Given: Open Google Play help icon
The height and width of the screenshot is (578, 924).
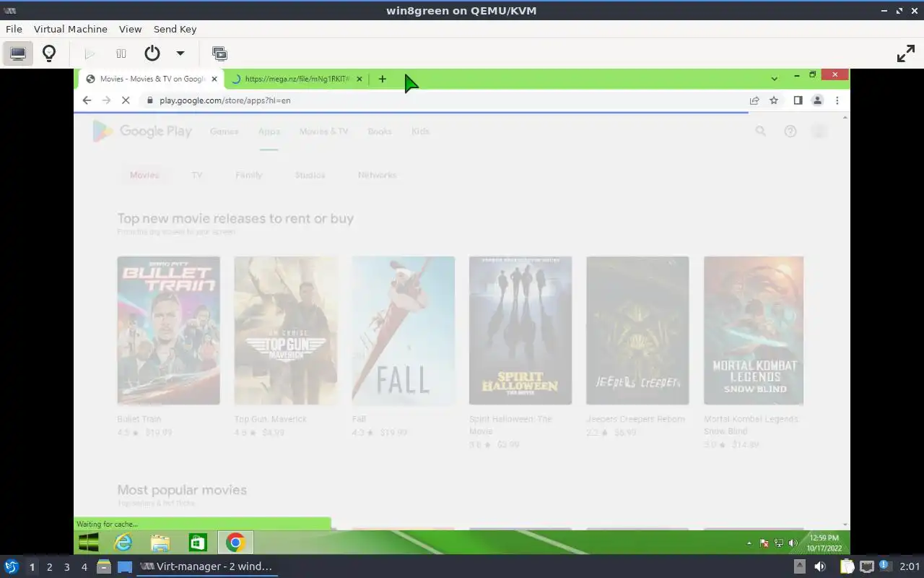Looking at the screenshot, I should click(x=790, y=131).
